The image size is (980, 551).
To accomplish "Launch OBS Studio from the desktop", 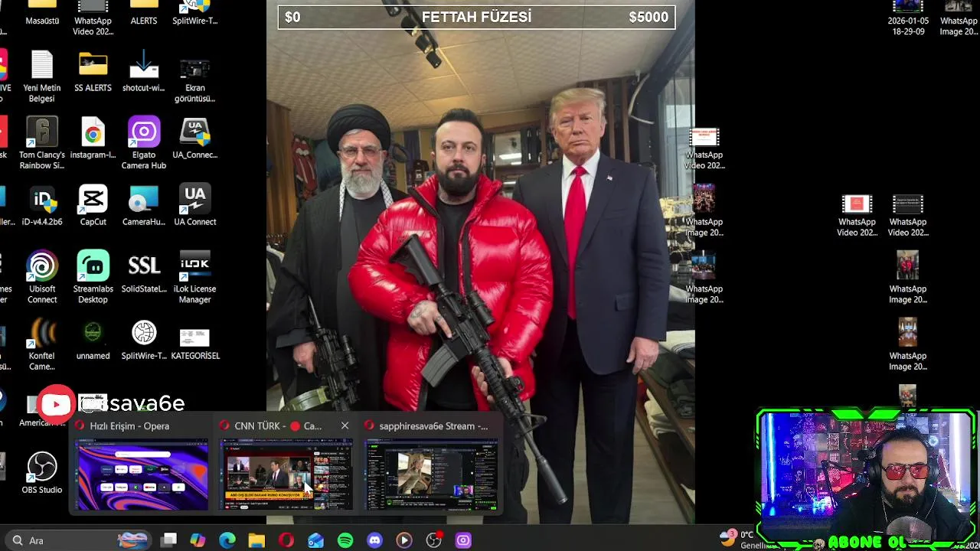I will click(42, 473).
